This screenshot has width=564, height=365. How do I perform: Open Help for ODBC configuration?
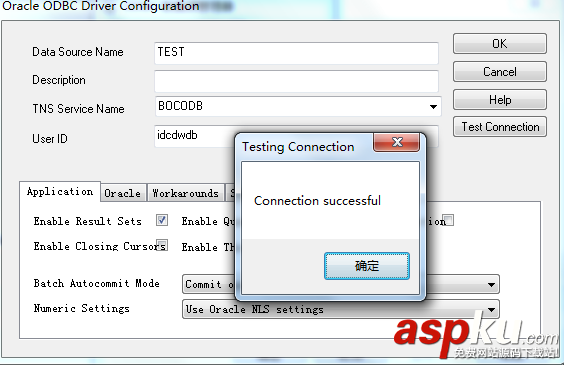[x=500, y=100]
